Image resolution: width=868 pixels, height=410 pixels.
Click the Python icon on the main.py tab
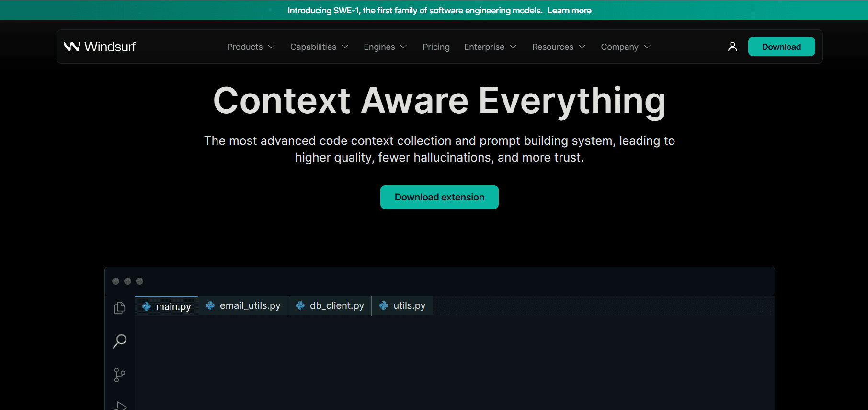coord(147,306)
